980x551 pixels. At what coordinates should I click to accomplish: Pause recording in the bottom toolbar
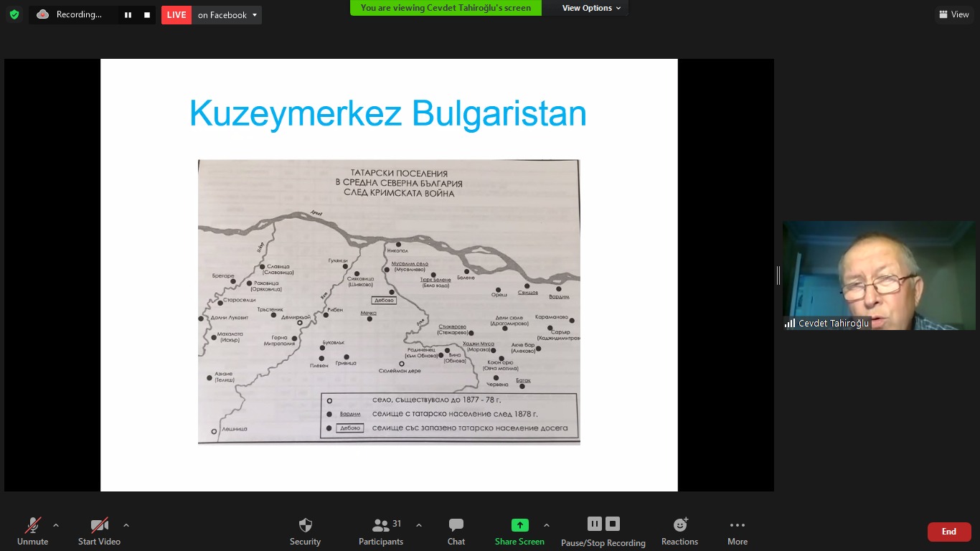pyautogui.click(x=594, y=524)
